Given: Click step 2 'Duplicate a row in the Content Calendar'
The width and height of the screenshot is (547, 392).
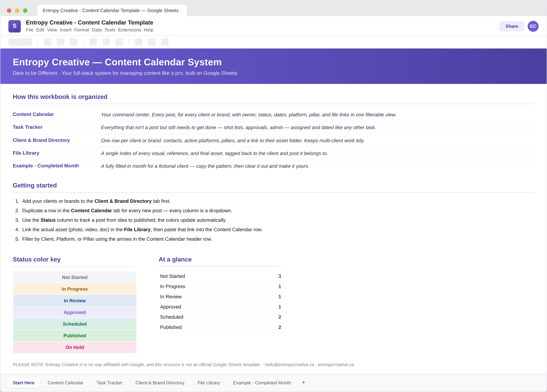Looking at the screenshot, I should [127, 211].
